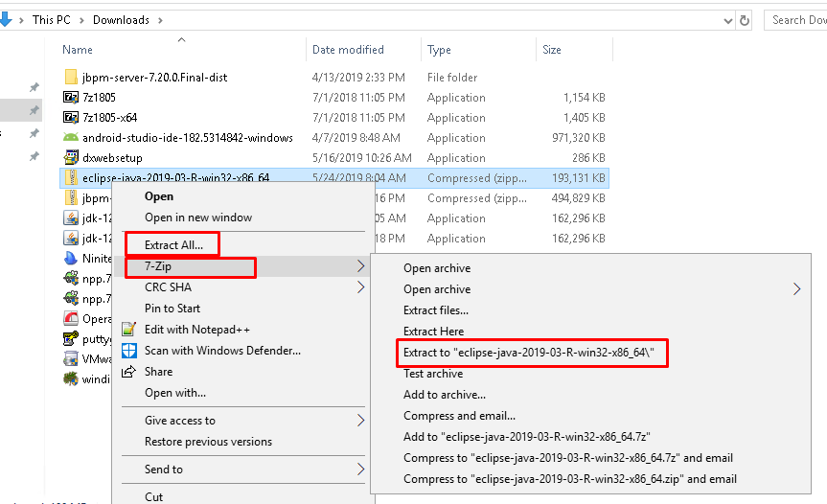Choose Pin to Start

172,309
